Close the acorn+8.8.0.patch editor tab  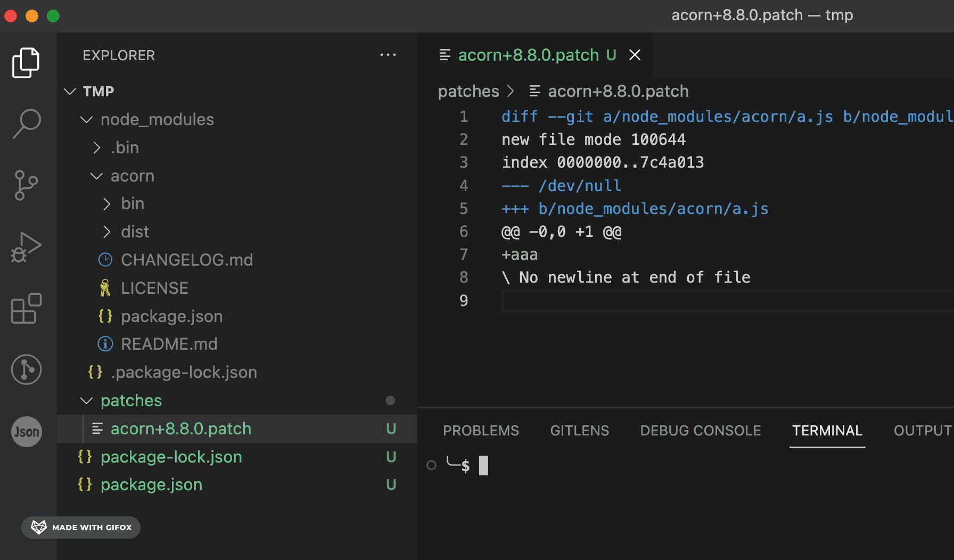pyautogui.click(x=635, y=55)
